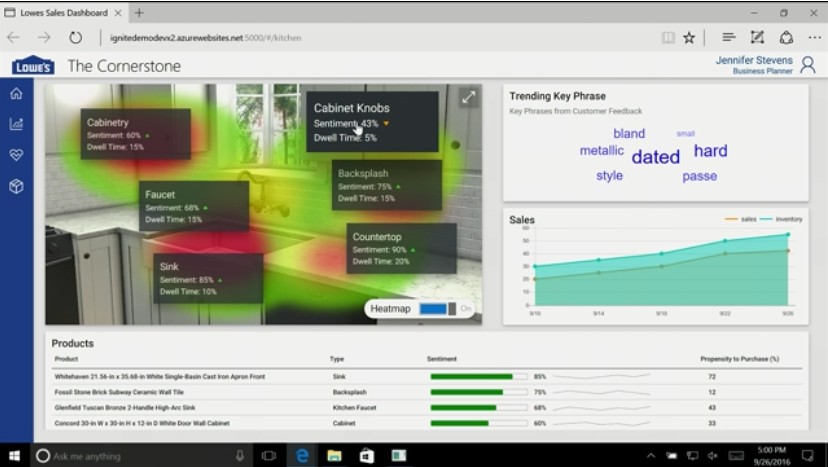This screenshot has height=467, width=828.
Task: Select the Sink heatmap card
Action: (x=208, y=278)
